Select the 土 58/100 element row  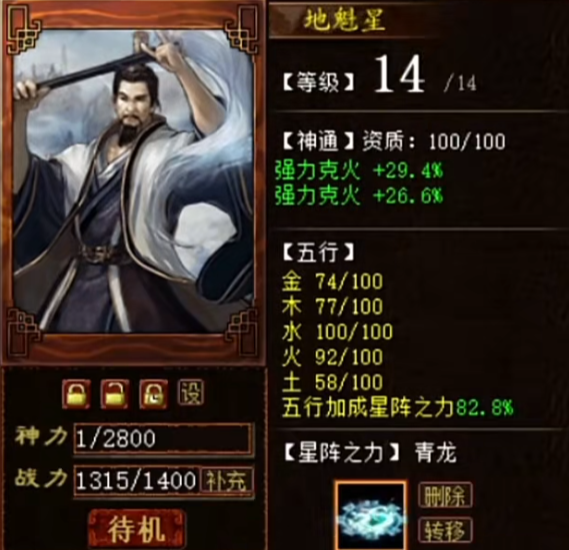tap(332, 382)
